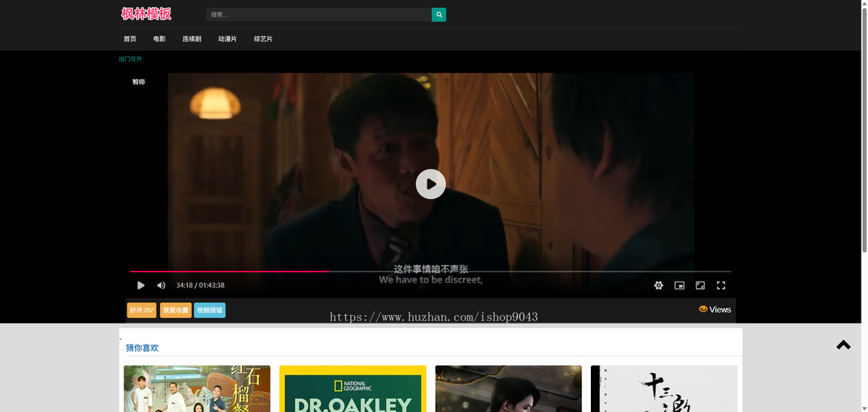Open the Dr. Oakley National Geographic thumbnail

[x=353, y=389]
